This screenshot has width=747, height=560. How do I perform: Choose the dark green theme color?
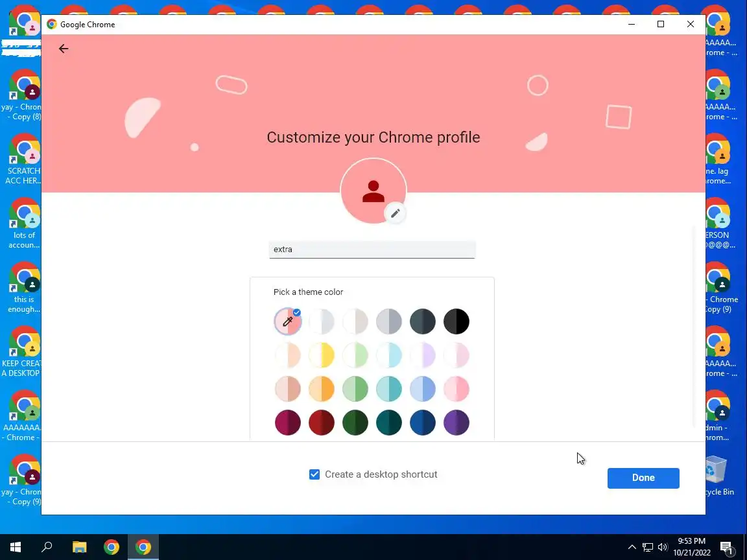pyautogui.click(x=355, y=423)
